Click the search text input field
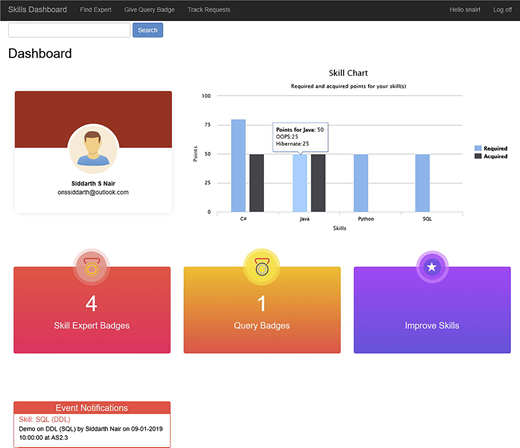The height and width of the screenshot is (448, 520). [x=69, y=30]
